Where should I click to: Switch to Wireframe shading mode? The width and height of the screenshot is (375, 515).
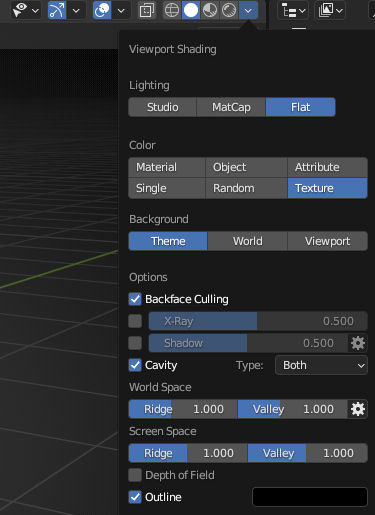(172, 10)
